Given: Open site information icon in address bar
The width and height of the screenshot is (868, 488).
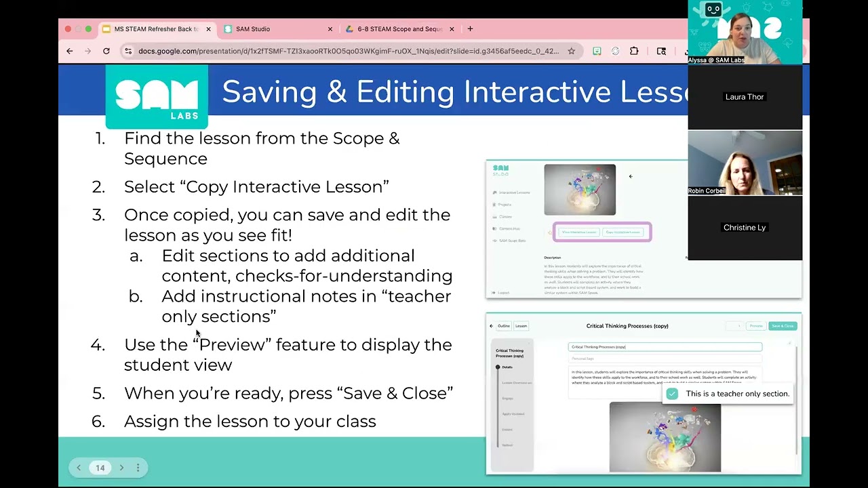Looking at the screenshot, I should (x=128, y=51).
